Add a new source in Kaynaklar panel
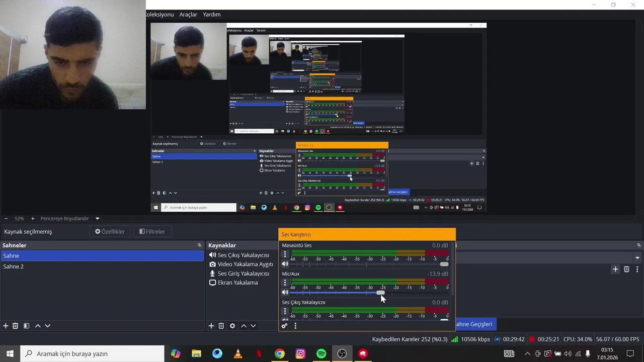The image size is (644, 362). 211,326
